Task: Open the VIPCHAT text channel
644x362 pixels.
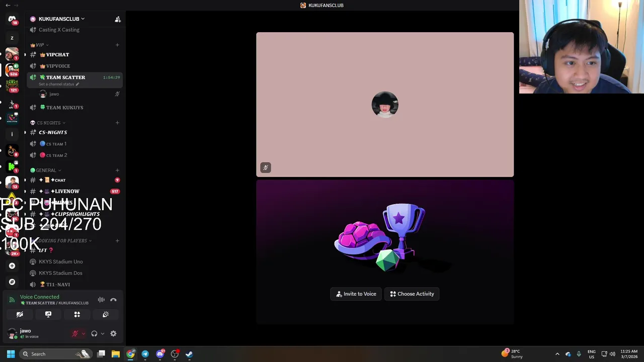Action: 74,54
